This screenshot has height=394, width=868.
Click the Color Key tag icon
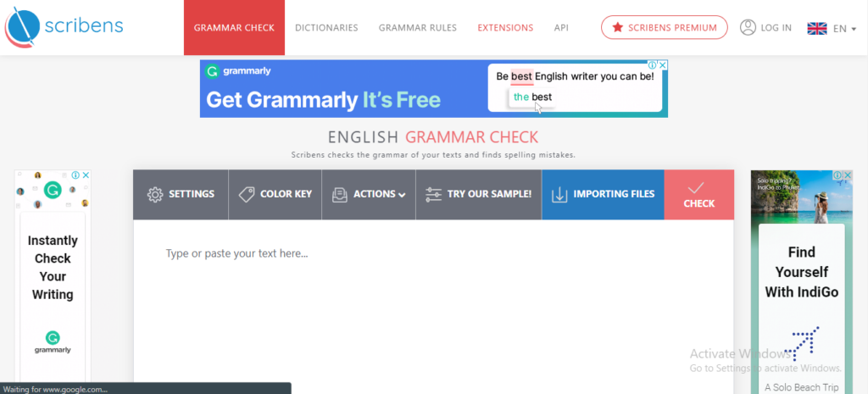[x=247, y=194]
